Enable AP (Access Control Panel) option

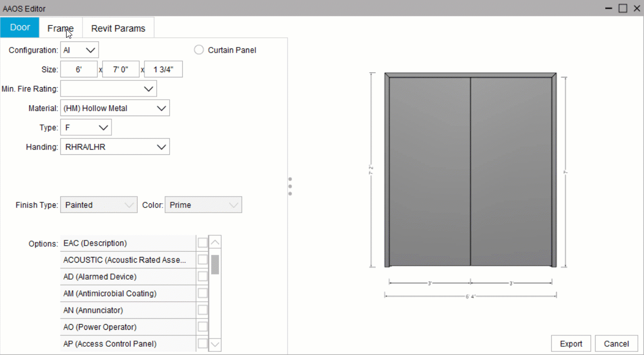point(202,344)
